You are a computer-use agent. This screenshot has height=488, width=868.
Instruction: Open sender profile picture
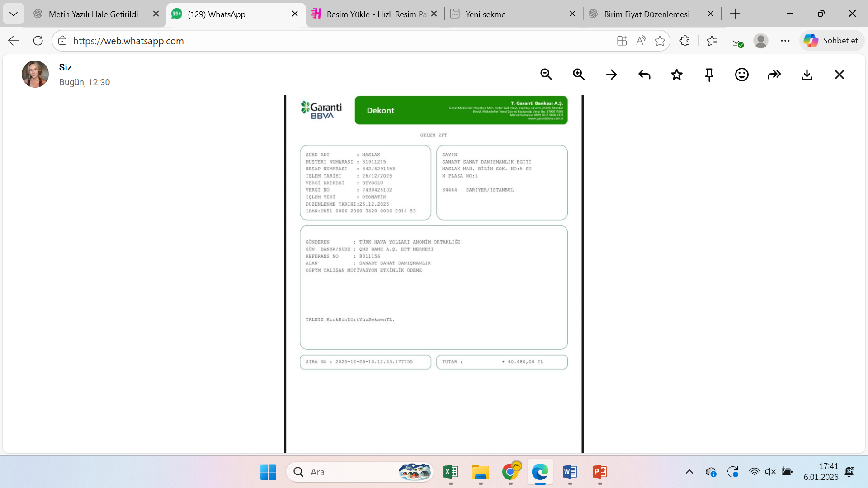tap(35, 74)
